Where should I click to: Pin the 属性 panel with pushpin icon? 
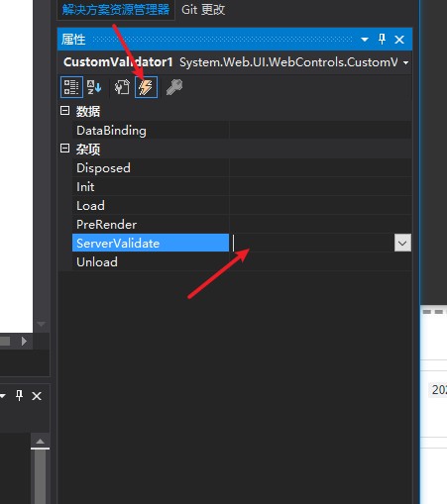point(382,40)
